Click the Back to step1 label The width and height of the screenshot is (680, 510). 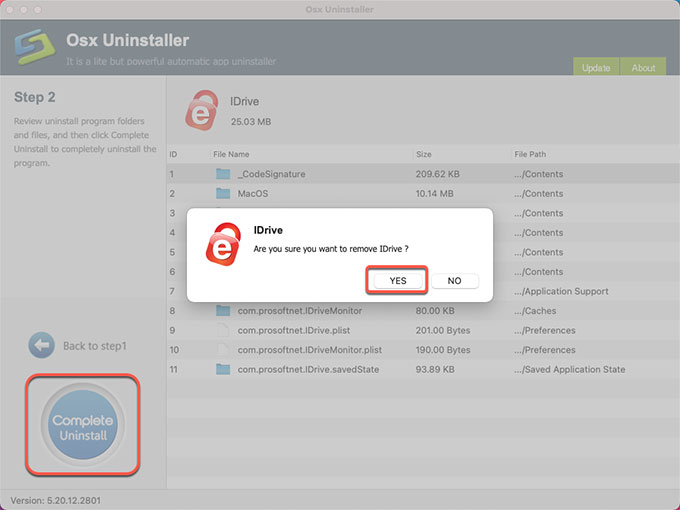95,346
